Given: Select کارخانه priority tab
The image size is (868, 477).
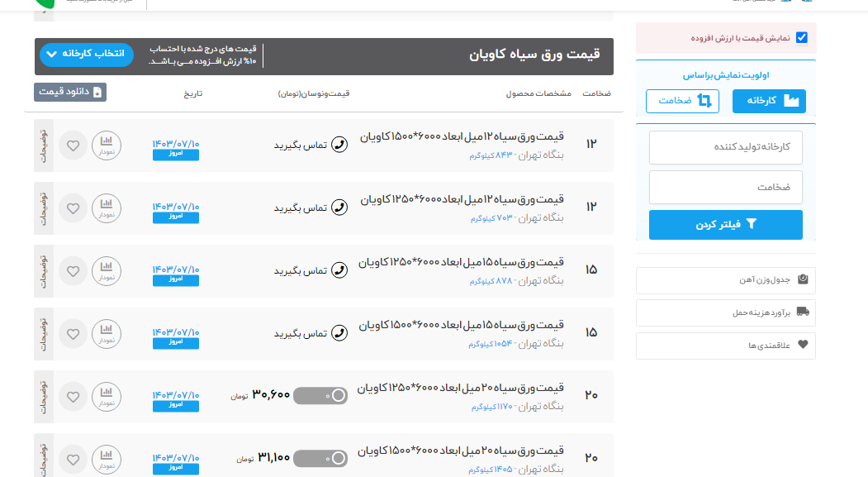Looking at the screenshot, I should pos(768,101).
